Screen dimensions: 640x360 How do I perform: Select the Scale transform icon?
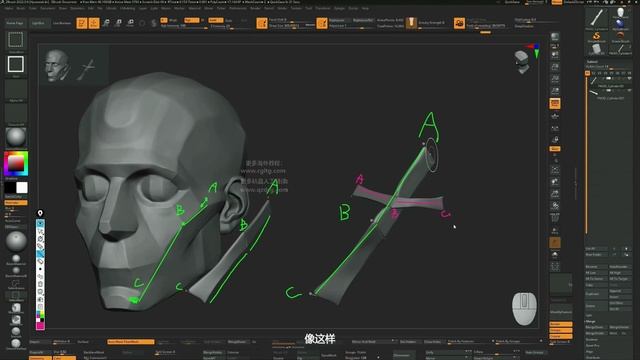(x=118, y=23)
